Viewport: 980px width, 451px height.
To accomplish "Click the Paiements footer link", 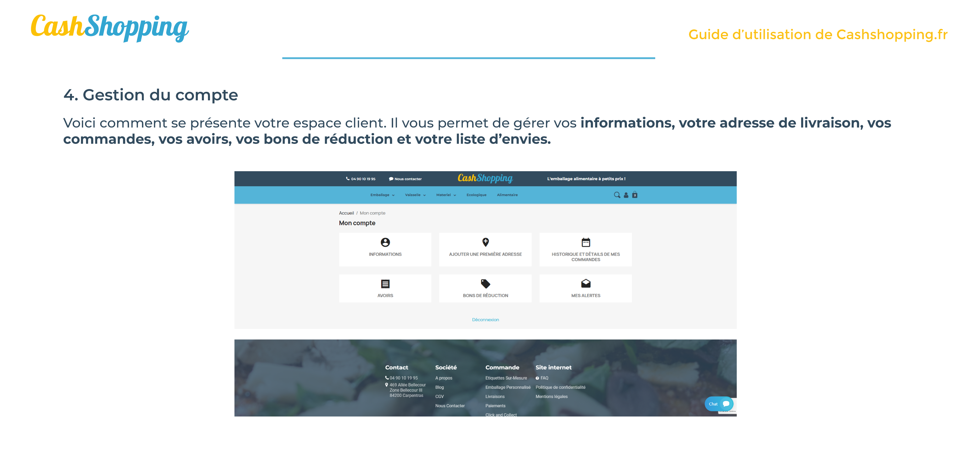I will [495, 406].
